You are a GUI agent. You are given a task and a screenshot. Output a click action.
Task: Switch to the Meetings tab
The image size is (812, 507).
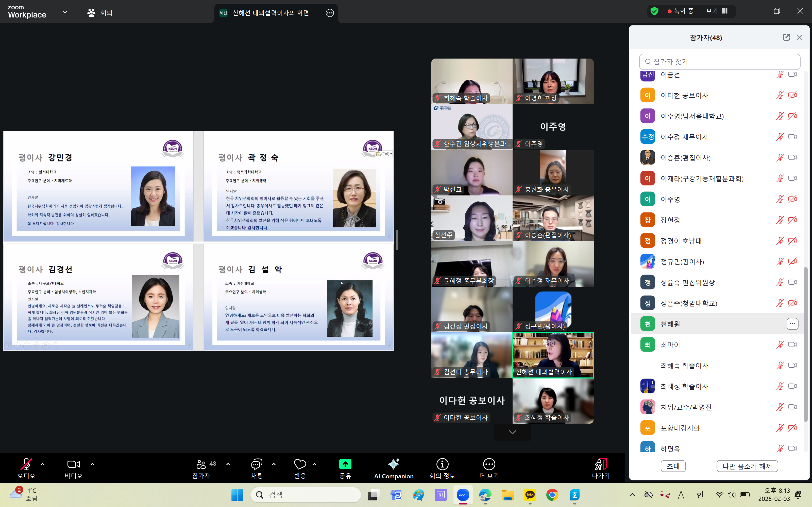point(100,13)
